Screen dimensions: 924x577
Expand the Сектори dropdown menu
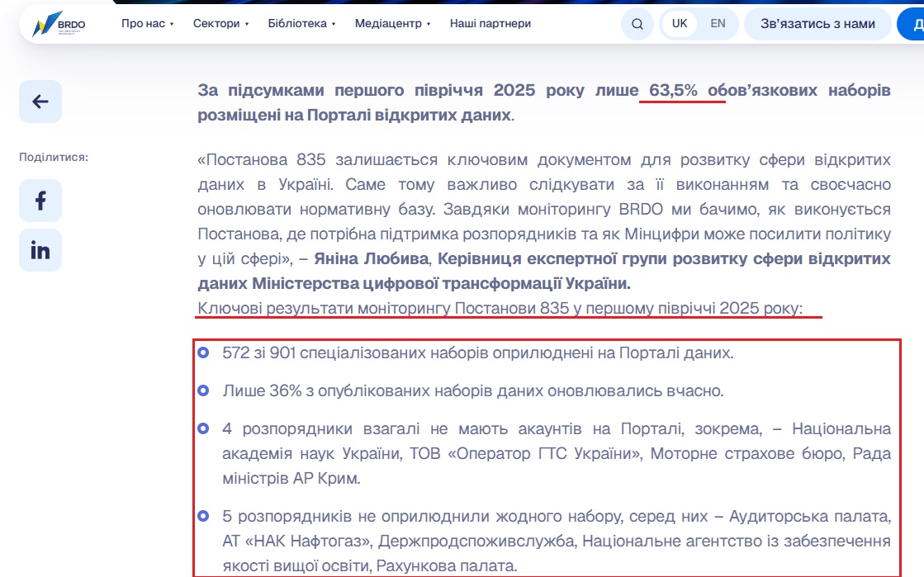[218, 24]
